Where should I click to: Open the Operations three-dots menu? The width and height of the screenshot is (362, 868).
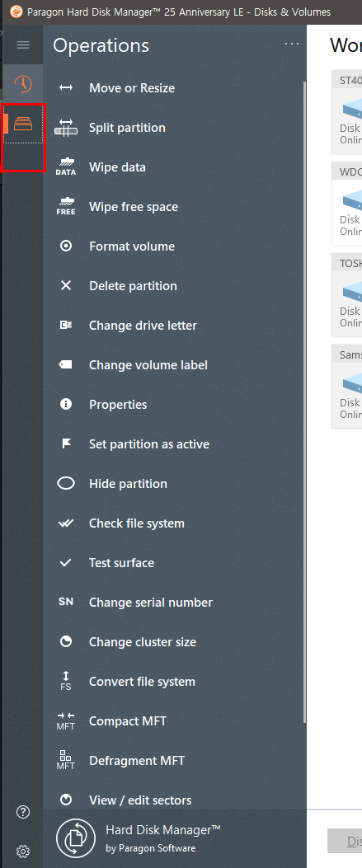[x=292, y=45]
